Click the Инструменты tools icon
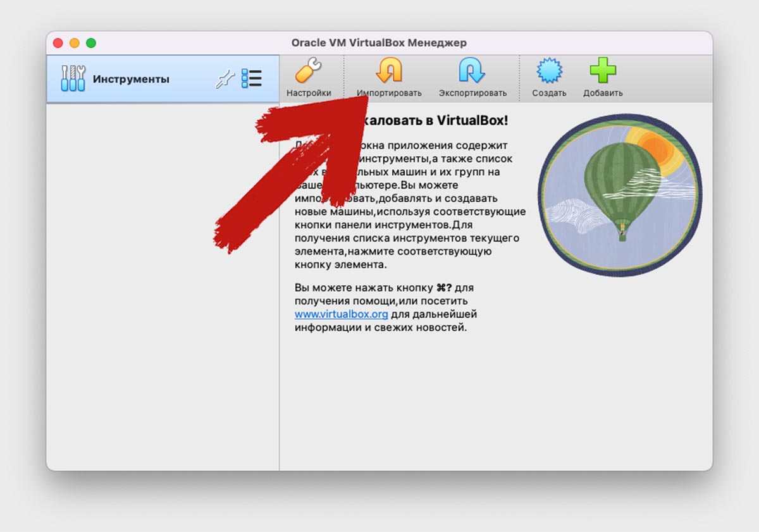Viewport: 759px width, 532px height. [73, 78]
